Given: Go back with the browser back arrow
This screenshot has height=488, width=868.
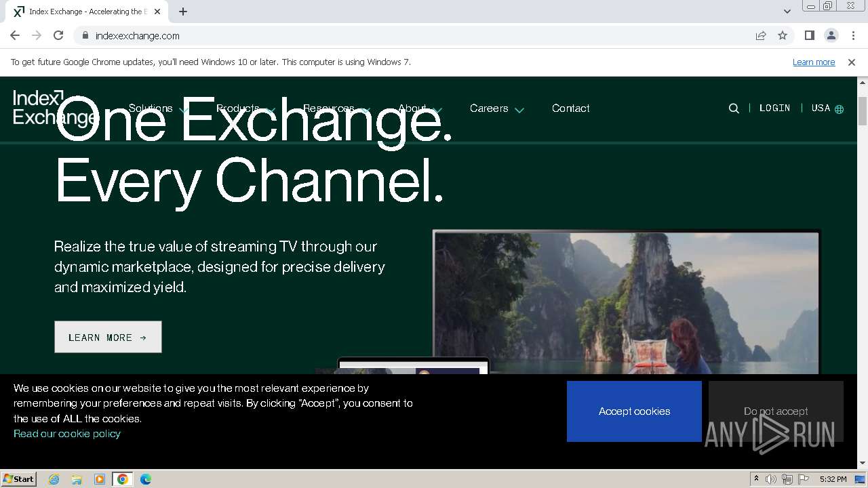Looking at the screenshot, I should (15, 35).
